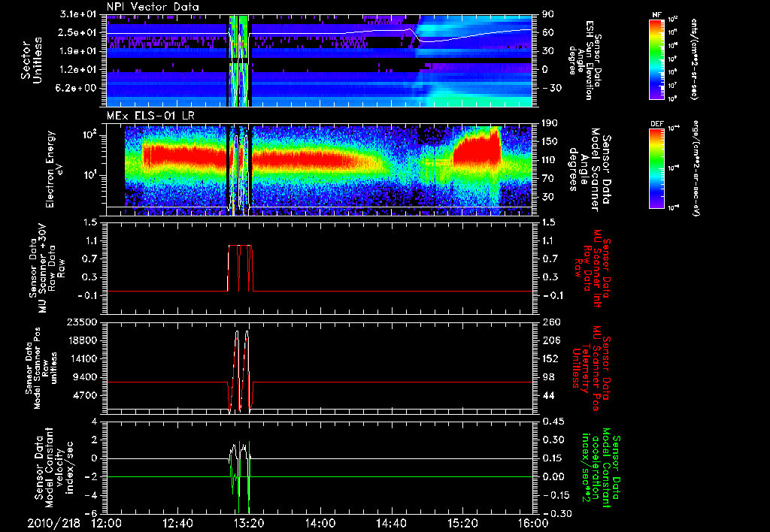Screen dimensions: 770x532
Task: Click the '2010/218' date label
Action: coord(53,523)
